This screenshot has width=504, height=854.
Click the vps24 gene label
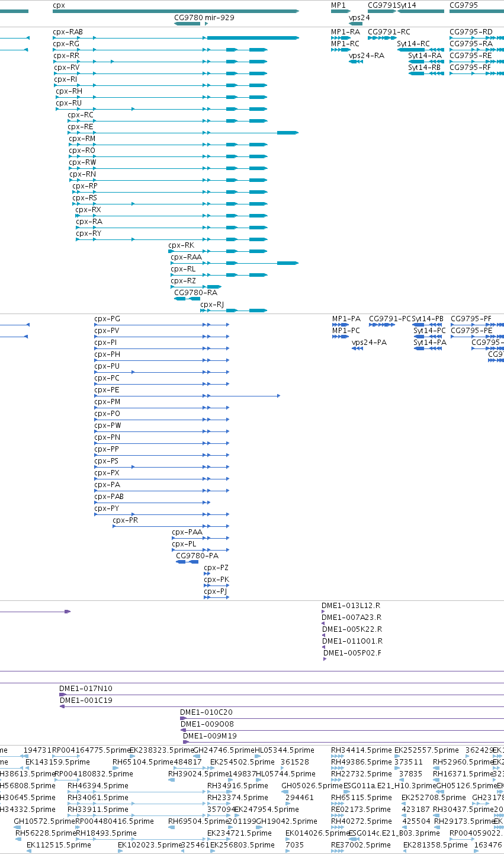[x=359, y=18]
